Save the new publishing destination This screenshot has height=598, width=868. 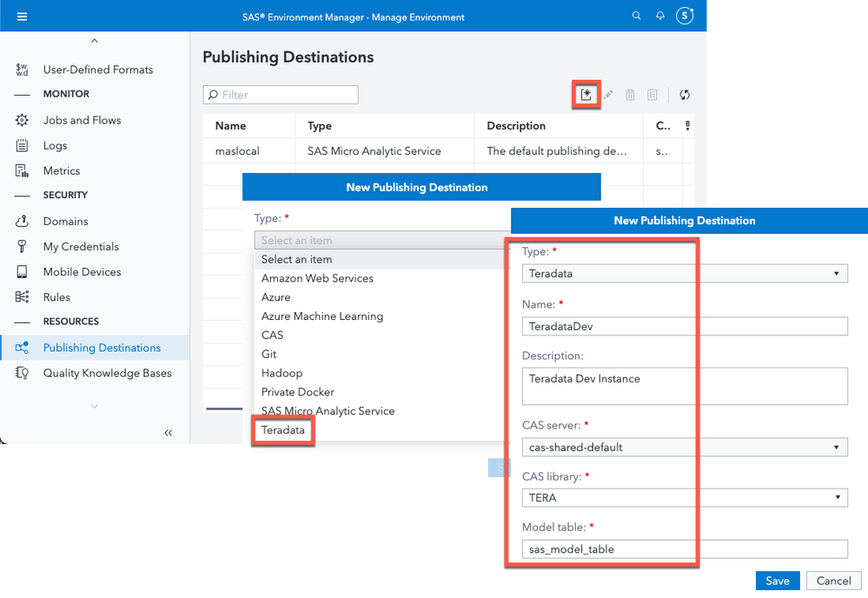tap(778, 581)
